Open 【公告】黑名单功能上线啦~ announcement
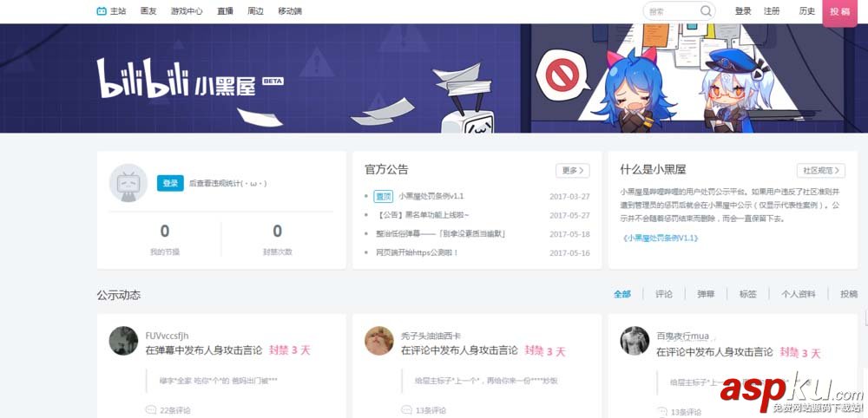This screenshot has height=418, width=868. 423,215
